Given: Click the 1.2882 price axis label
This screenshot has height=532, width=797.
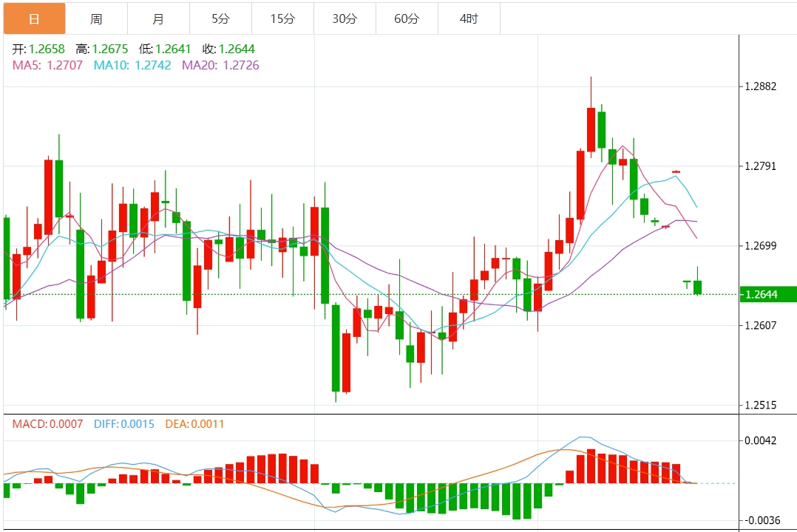Looking at the screenshot, I should [x=760, y=86].
